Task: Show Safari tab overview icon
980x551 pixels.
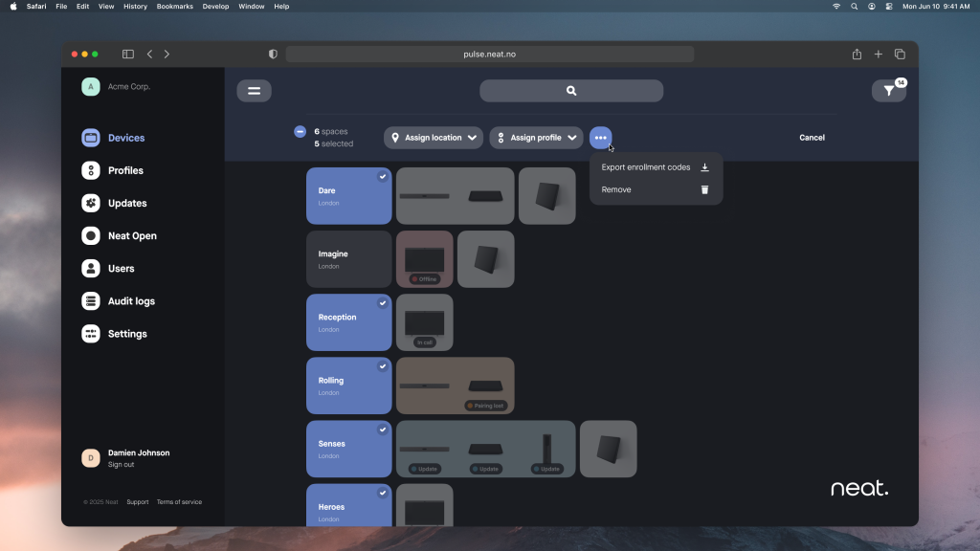Action: click(900, 55)
